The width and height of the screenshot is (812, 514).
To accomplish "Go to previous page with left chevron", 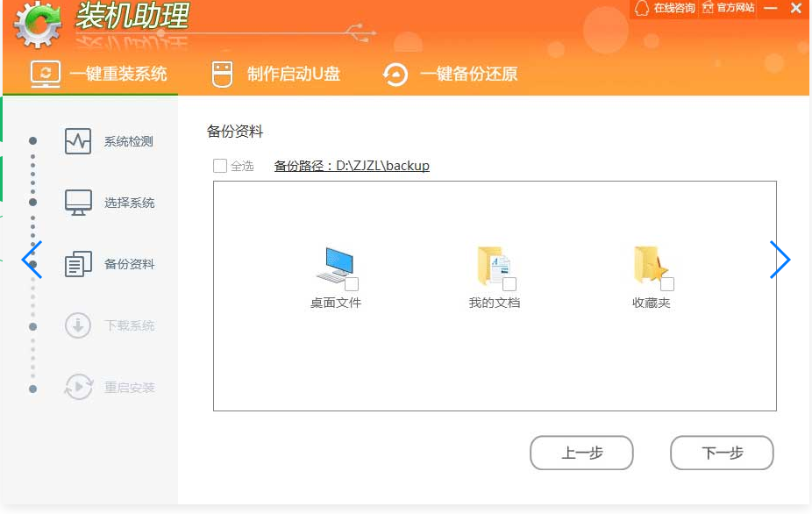I will tap(32, 260).
